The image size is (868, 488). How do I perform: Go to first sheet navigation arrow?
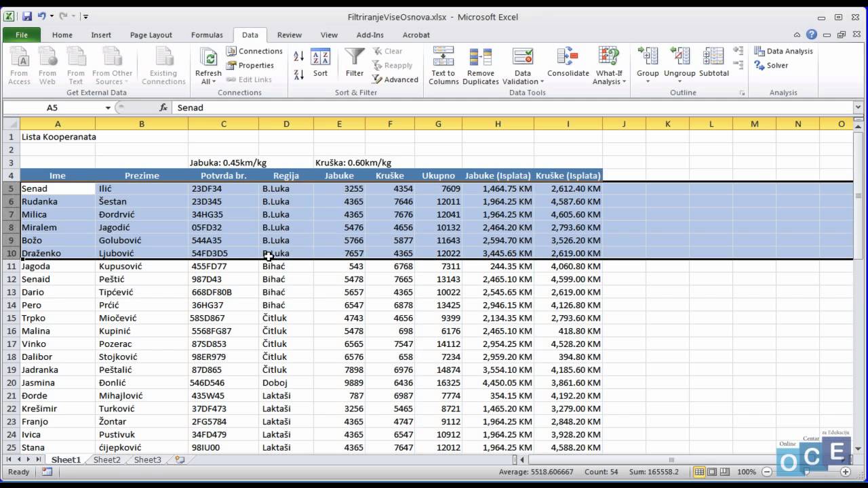pos(9,460)
